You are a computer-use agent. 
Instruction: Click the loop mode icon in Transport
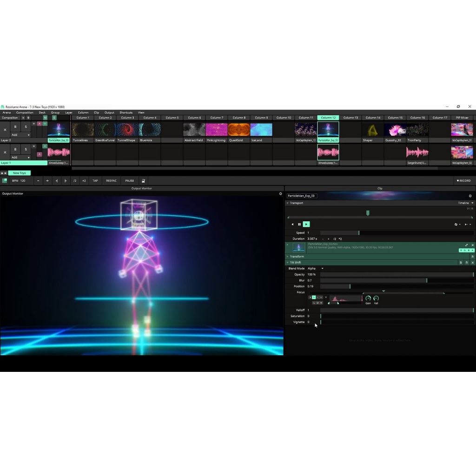coord(456,225)
